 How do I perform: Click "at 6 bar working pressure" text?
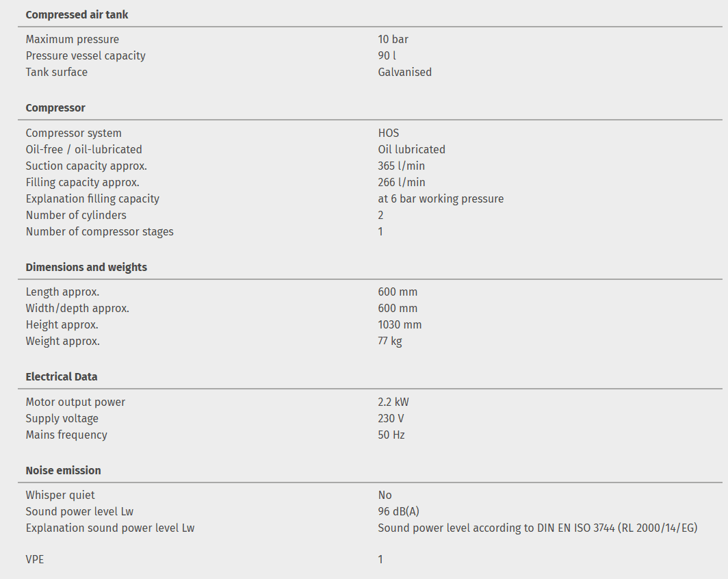click(x=441, y=198)
